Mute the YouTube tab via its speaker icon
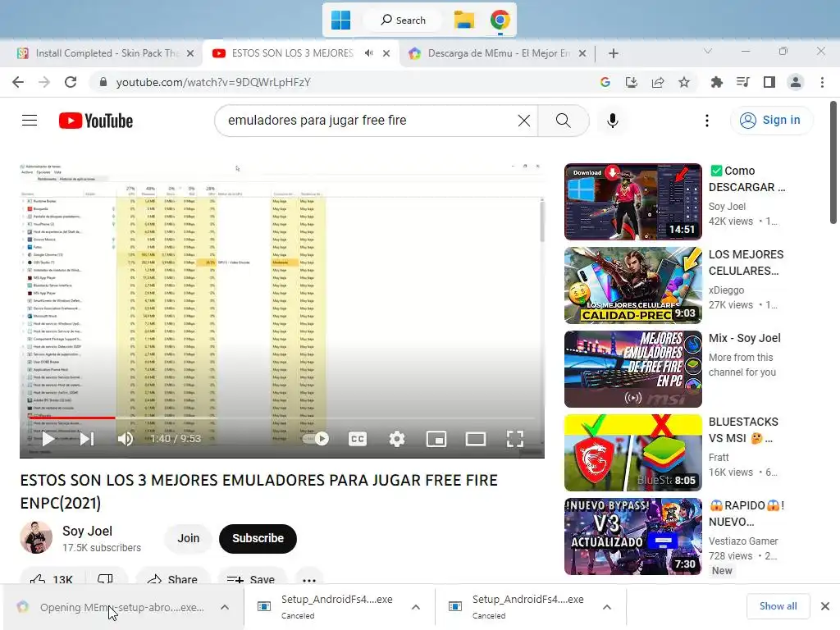Screen dimensions: 840x630 [368, 53]
